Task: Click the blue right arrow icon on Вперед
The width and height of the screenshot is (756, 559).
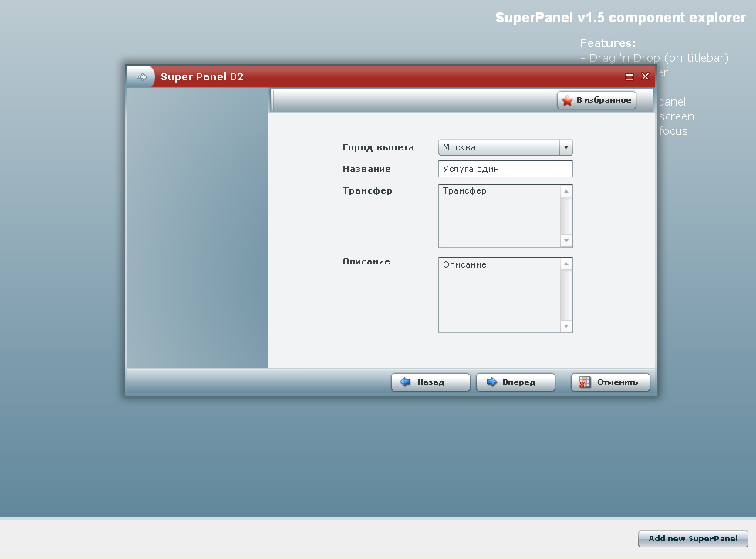Action: coord(491,382)
